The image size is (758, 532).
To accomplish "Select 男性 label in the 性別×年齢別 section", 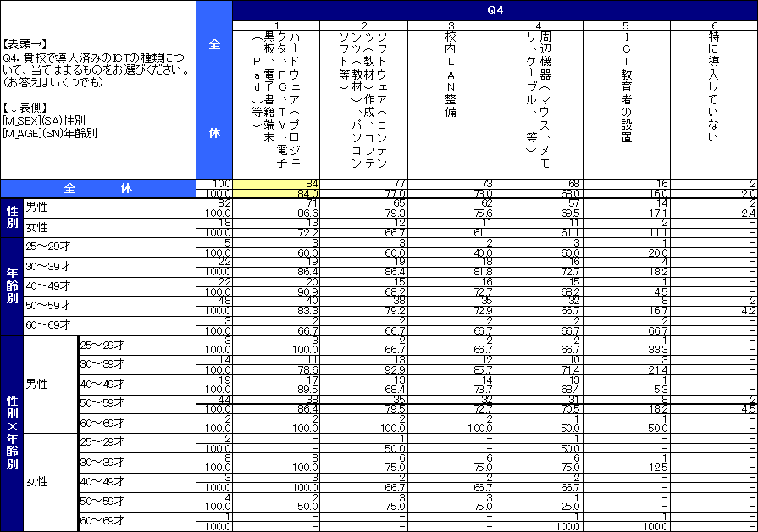I will point(36,384).
